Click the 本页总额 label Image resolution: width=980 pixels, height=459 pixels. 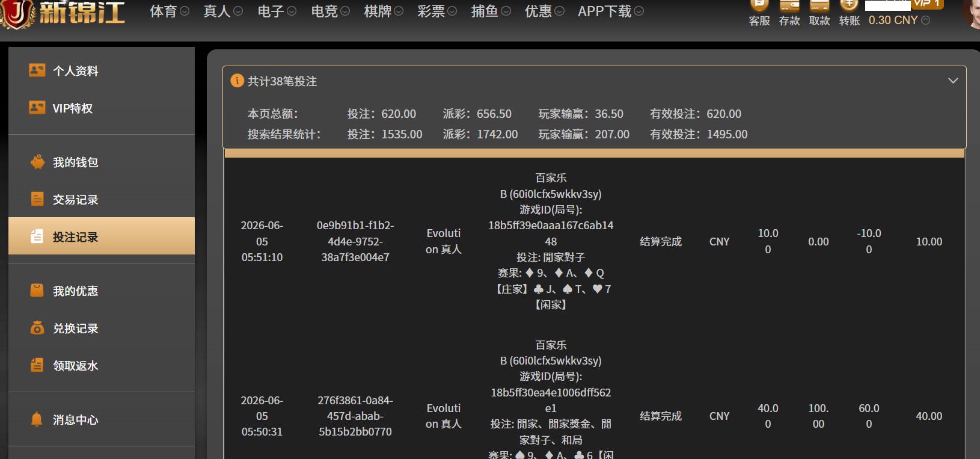tap(273, 114)
